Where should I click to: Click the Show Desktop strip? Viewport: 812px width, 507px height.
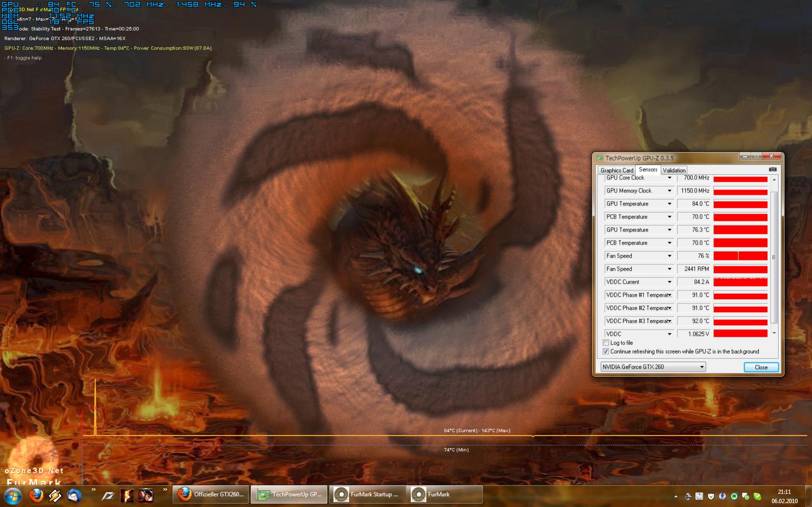point(808,496)
